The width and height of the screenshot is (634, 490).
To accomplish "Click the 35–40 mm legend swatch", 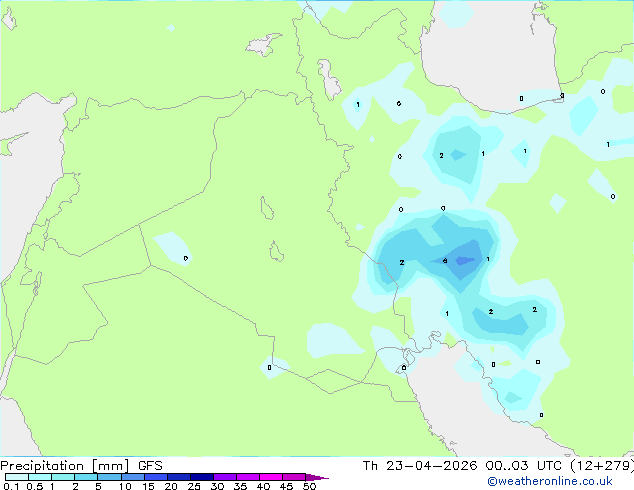I will [248, 477].
